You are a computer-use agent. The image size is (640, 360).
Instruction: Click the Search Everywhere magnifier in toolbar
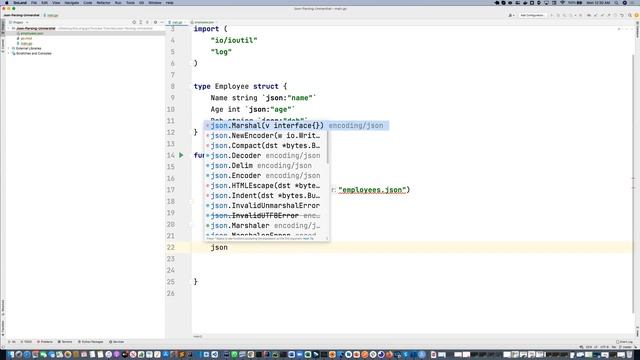tap(629, 15)
